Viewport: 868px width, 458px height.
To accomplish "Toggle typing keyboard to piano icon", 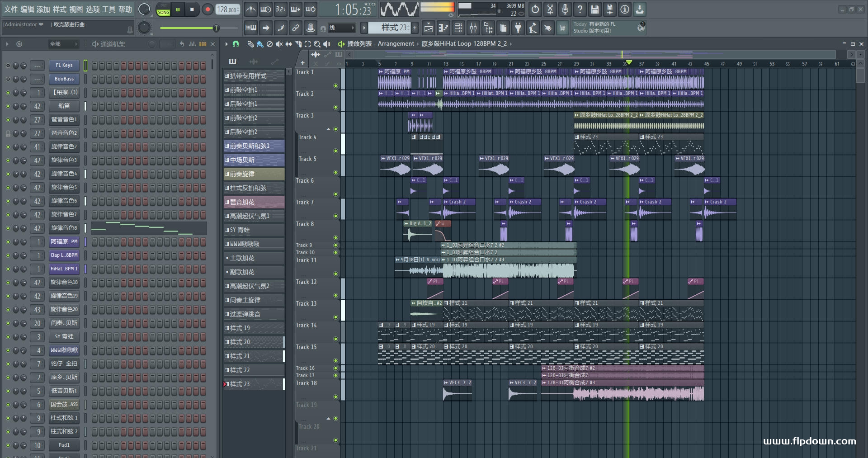I will (x=251, y=28).
